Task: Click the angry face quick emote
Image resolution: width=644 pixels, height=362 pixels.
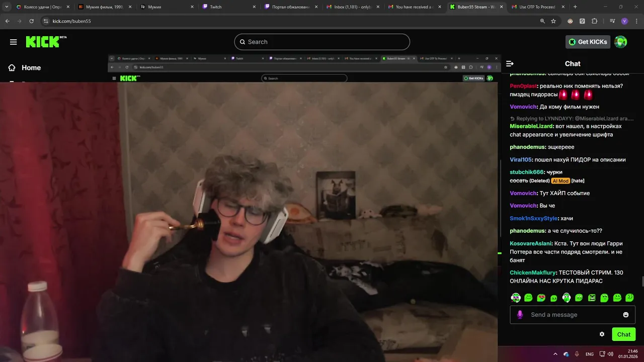Action: (592, 298)
